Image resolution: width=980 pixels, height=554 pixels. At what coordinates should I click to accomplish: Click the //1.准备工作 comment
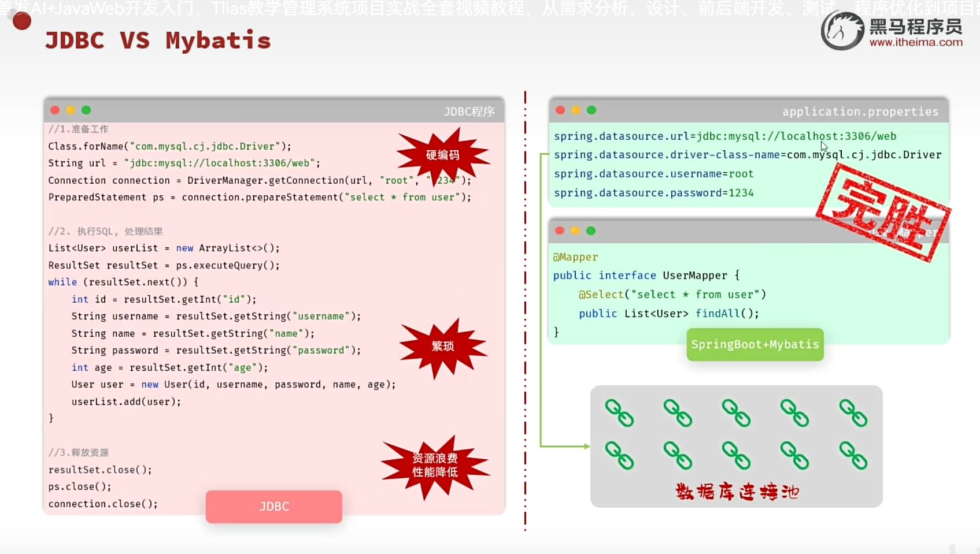click(78, 129)
